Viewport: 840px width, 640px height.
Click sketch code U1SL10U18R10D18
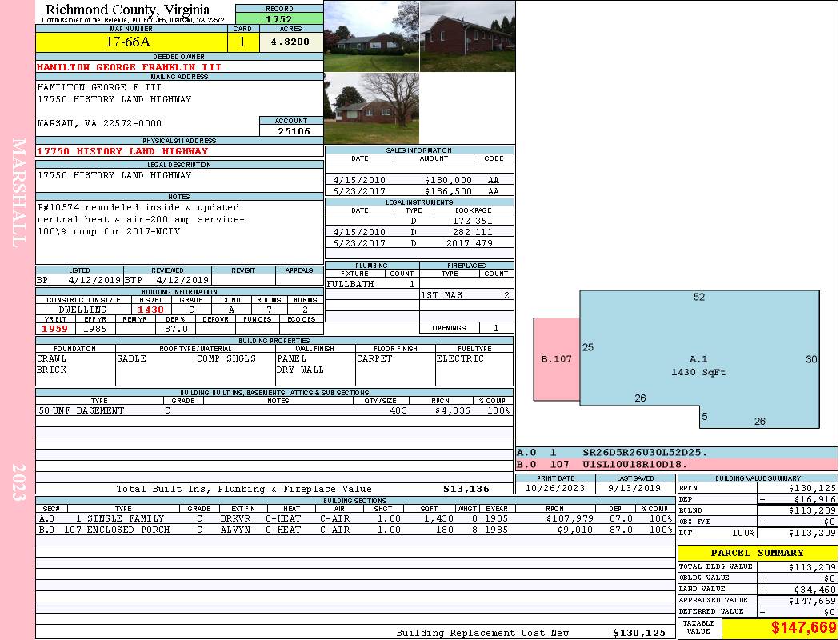click(635, 464)
